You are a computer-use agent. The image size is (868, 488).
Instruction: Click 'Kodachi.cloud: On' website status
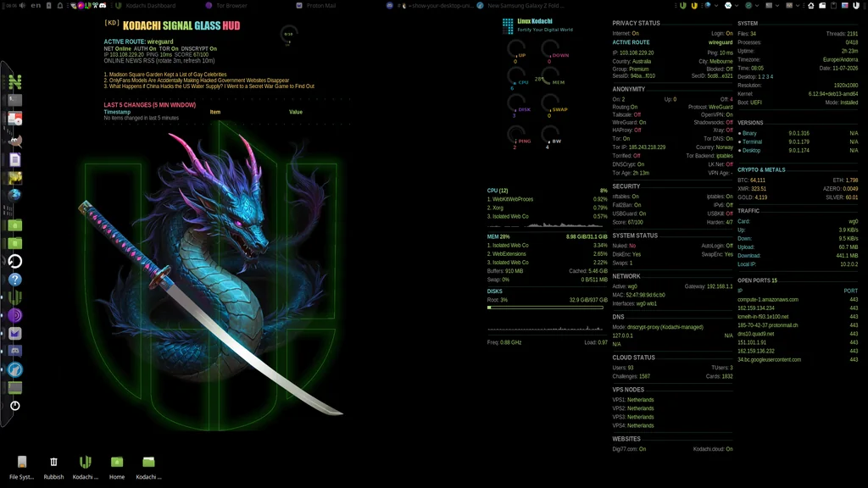[712, 449]
